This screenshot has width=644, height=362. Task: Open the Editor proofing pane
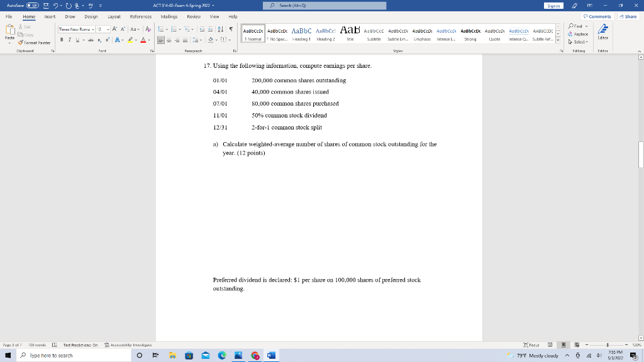[x=603, y=32]
